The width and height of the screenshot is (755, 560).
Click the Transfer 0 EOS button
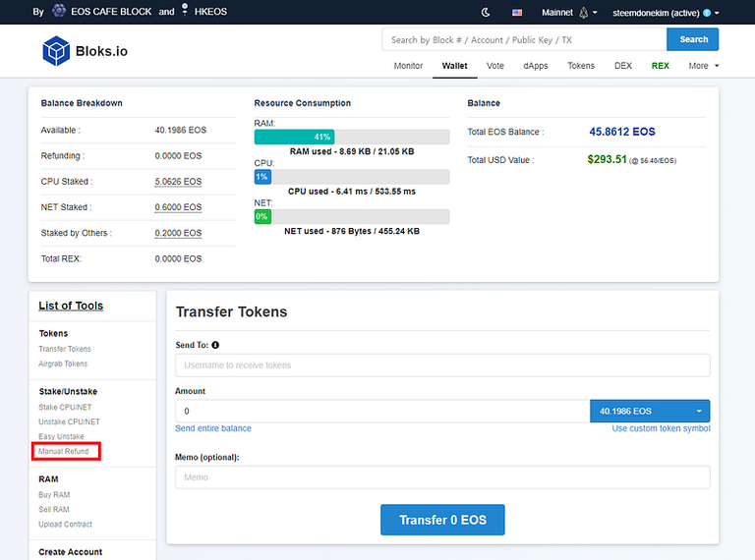pyautogui.click(x=441, y=520)
